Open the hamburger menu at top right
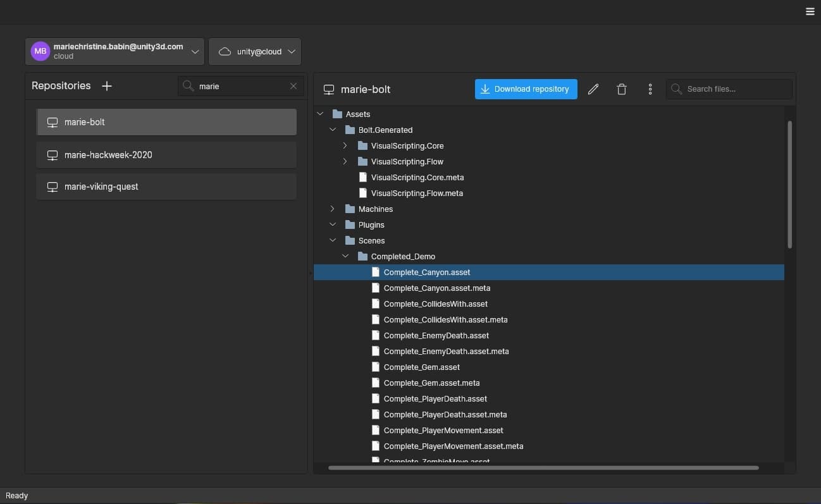Image resolution: width=821 pixels, height=504 pixels. tap(810, 11)
